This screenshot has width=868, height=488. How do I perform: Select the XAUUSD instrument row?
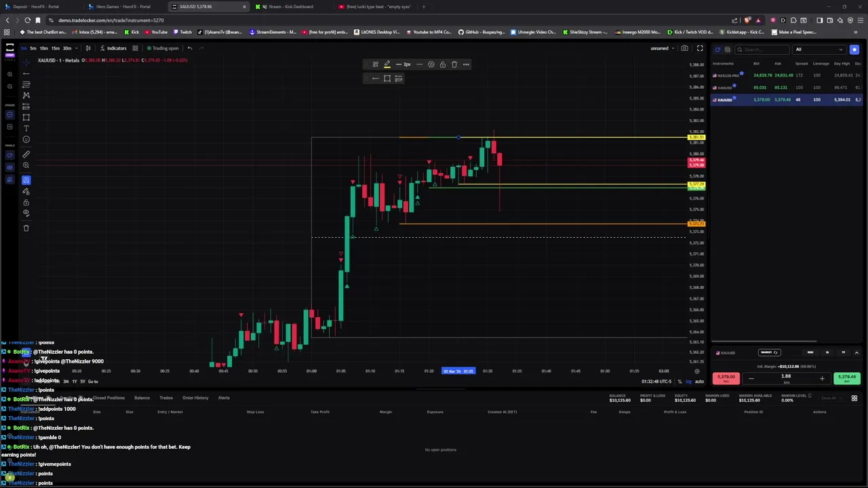coord(787,100)
